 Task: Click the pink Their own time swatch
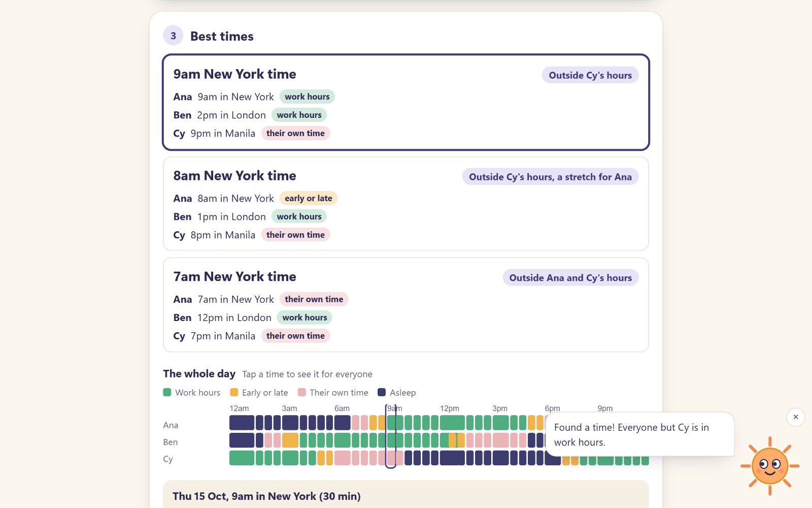[301, 392]
